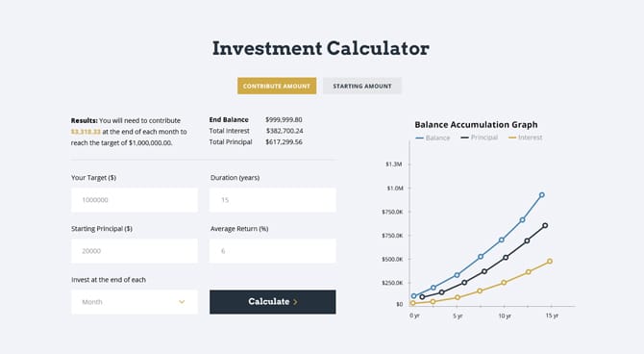Open the Month frequency dropdown
The width and height of the screenshot is (644, 354).
pyautogui.click(x=135, y=302)
